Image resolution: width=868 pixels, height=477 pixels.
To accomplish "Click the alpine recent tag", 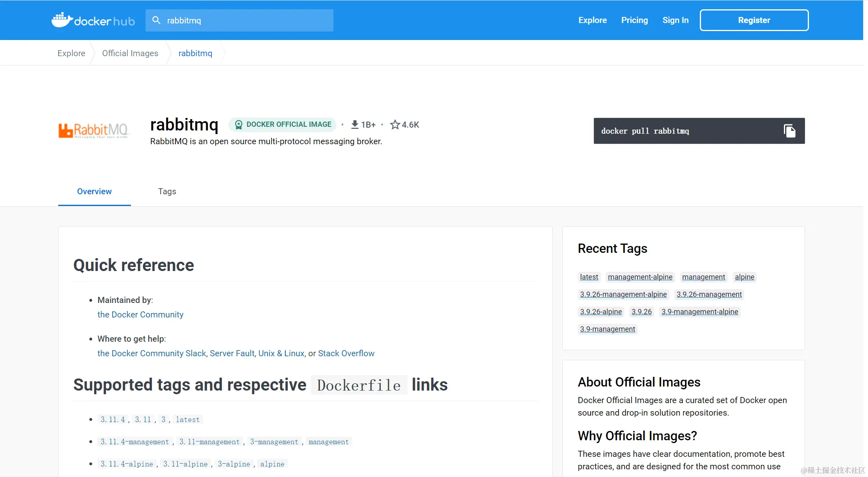I will click(744, 277).
